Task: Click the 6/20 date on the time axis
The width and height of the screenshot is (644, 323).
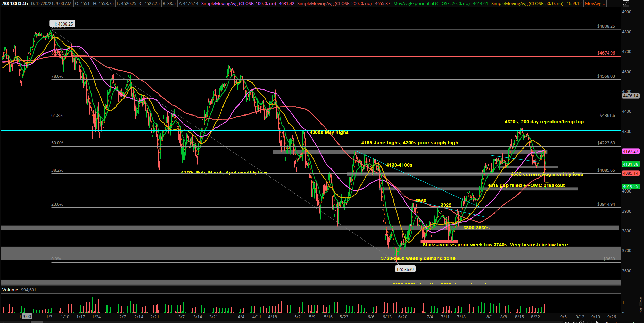Action: pyautogui.click(x=403, y=317)
